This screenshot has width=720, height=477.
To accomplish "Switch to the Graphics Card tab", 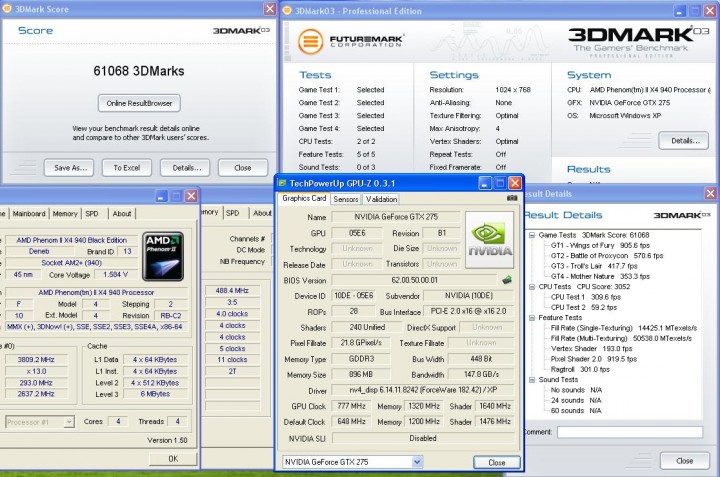I will pos(304,198).
